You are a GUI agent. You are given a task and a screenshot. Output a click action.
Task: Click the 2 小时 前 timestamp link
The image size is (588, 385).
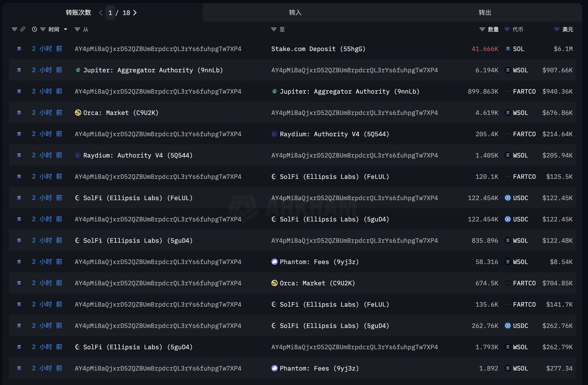point(48,49)
